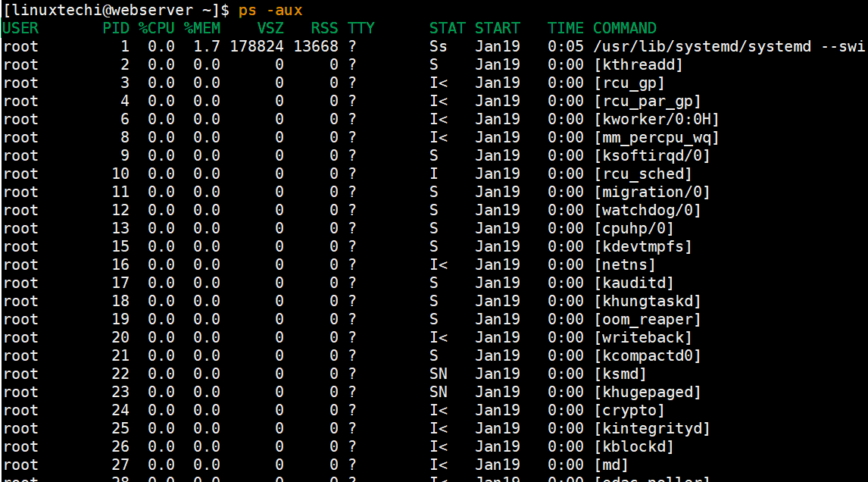
Task: Click the [kblockd] process name
Action: pyautogui.click(x=634, y=446)
